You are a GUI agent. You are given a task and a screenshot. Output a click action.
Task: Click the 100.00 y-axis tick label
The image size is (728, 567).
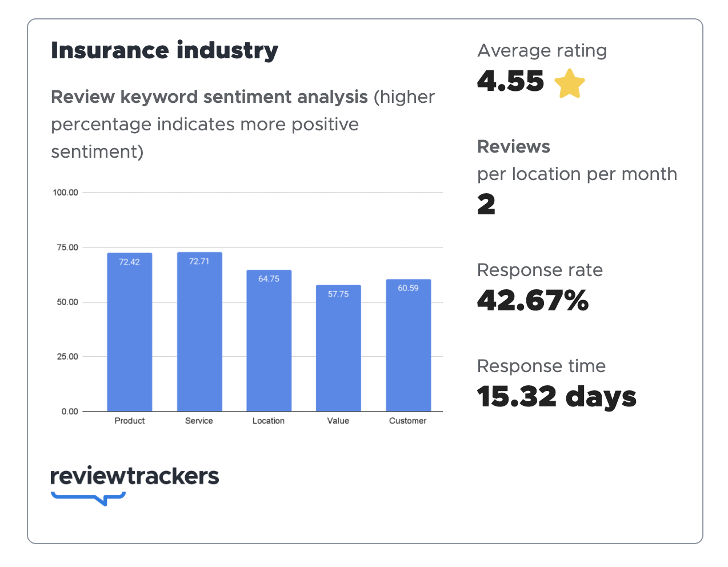(x=65, y=193)
